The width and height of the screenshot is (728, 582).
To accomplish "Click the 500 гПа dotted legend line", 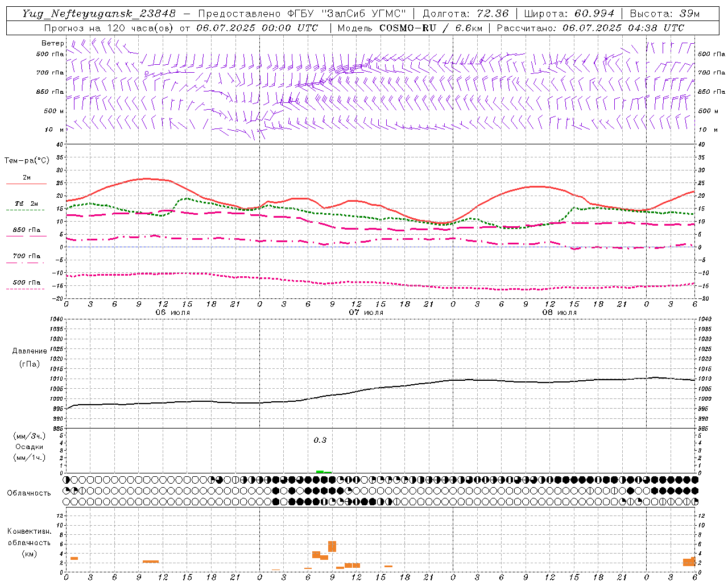I will click(x=25, y=289).
